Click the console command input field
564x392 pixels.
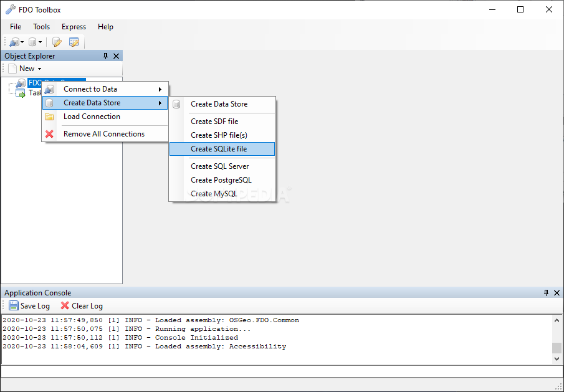pos(282,371)
